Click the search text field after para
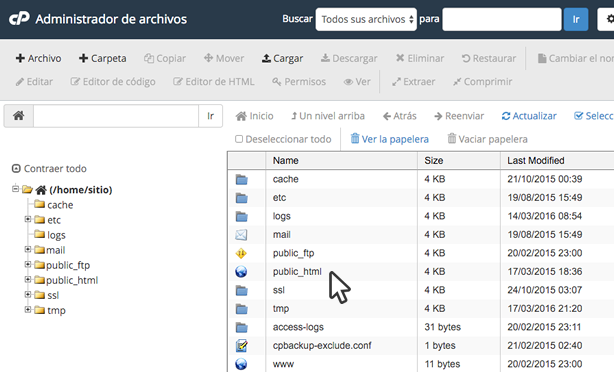Viewport: 614px width, 372px height. click(x=502, y=19)
